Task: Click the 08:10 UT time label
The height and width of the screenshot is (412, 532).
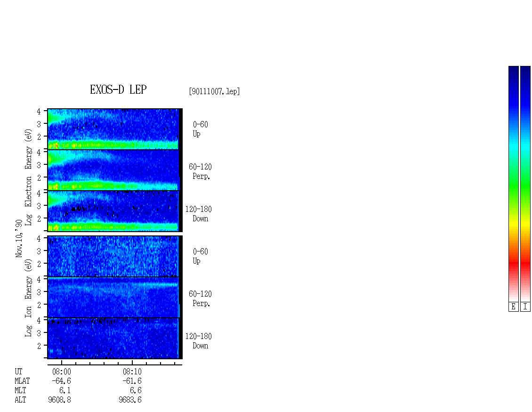Action: click(x=132, y=372)
